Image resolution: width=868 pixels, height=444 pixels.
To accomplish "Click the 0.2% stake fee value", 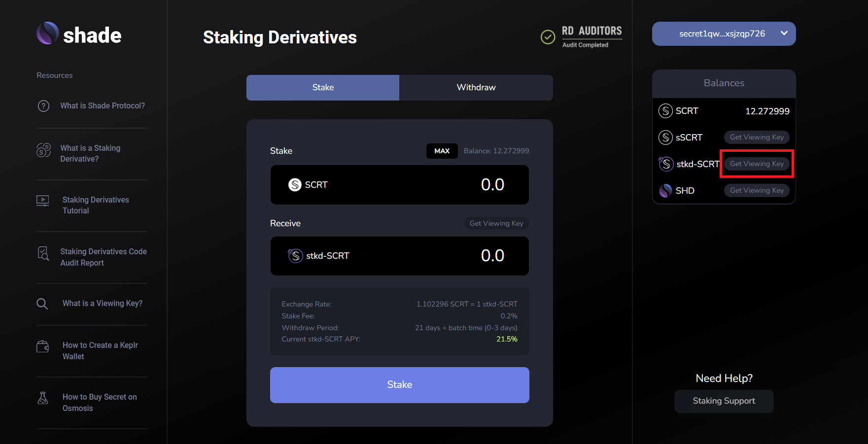I will pyautogui.click(x=509, y=316).
